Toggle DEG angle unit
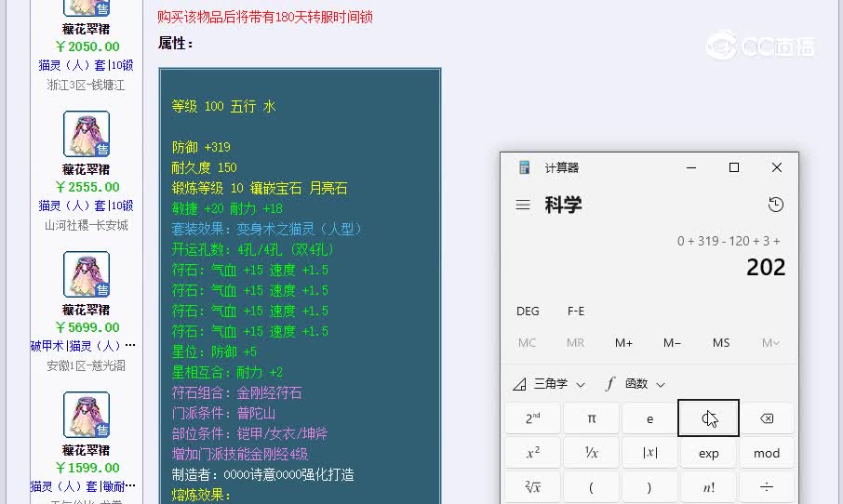843x504 pixels. tap(528, 312)
